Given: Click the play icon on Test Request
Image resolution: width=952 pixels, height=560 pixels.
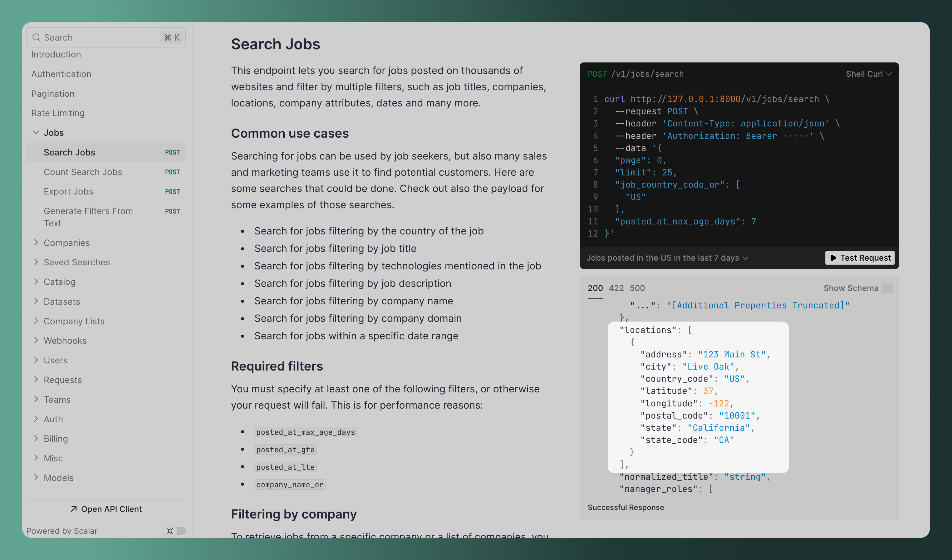Looking at the screenshot, I should pyautogui.click(x=833, y=258).
